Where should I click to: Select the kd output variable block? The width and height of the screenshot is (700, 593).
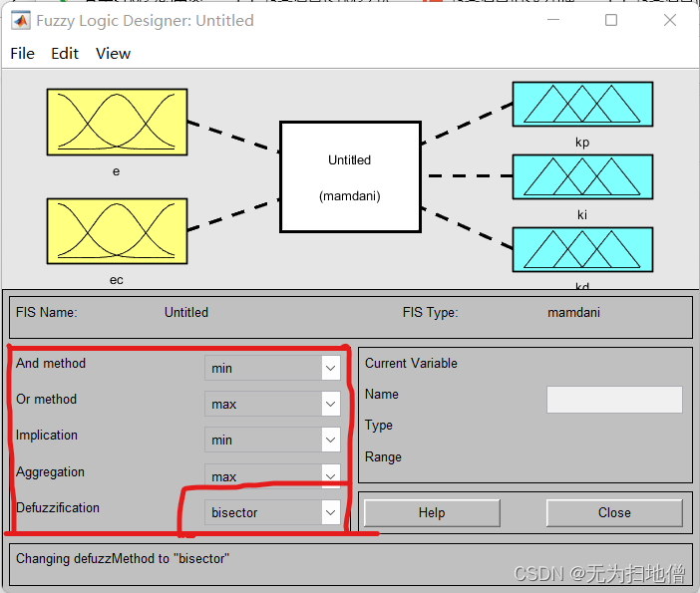(x=582, y=250)
